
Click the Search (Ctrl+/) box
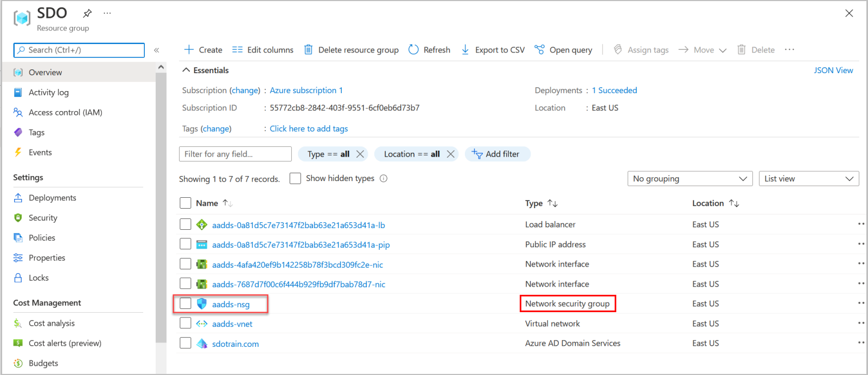click(79, 50)
